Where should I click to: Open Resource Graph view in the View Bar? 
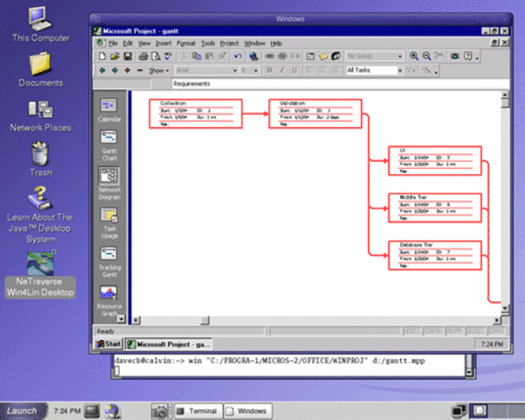[109, 301]
